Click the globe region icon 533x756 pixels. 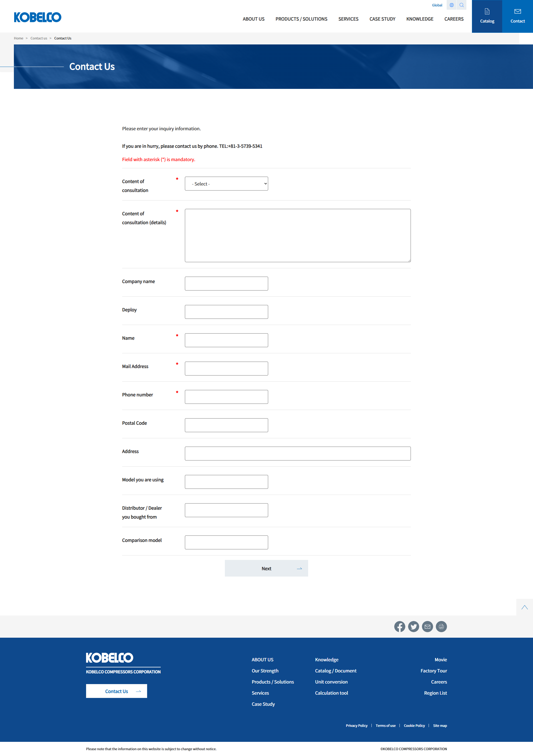click(x=451, y=5)
